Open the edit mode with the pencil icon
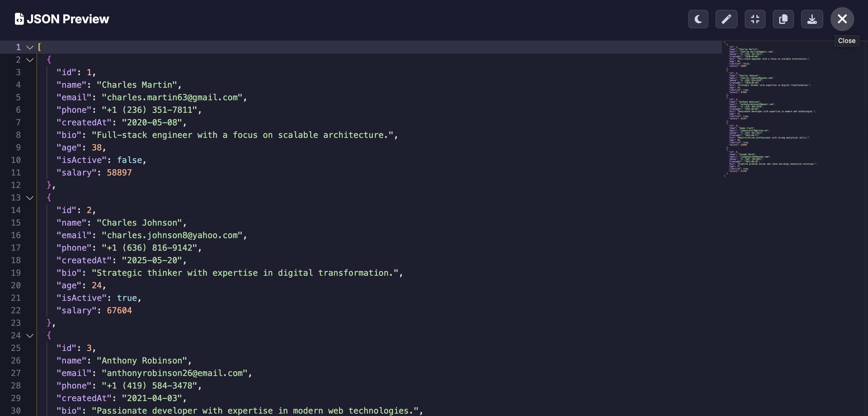 pos(726,19)
